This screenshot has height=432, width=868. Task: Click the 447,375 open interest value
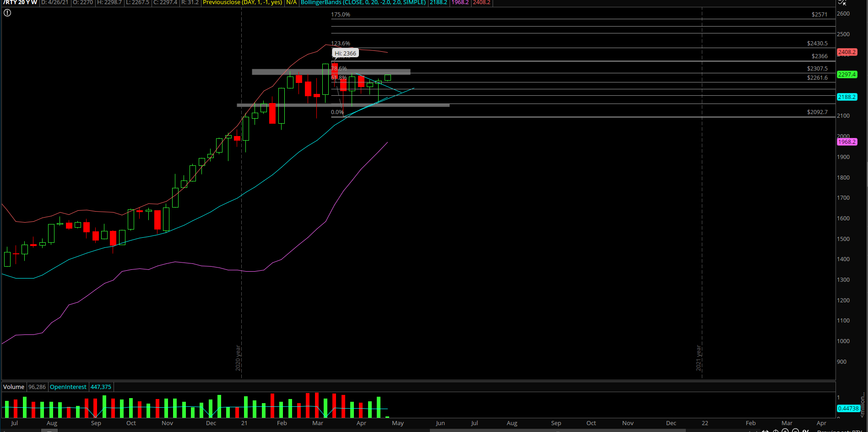[101, 387]
